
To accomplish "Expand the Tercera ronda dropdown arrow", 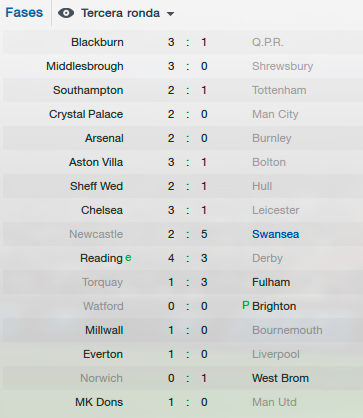I will pyautogui.click(x=170, y=14).
